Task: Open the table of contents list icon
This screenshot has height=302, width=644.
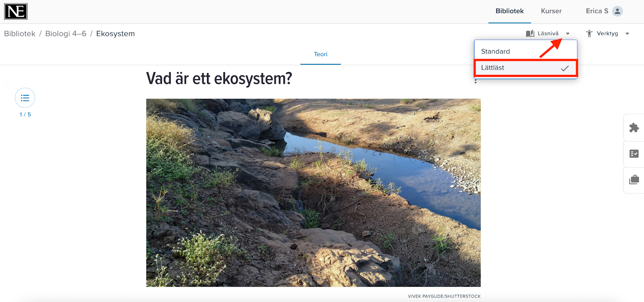Action: (25, 98)
